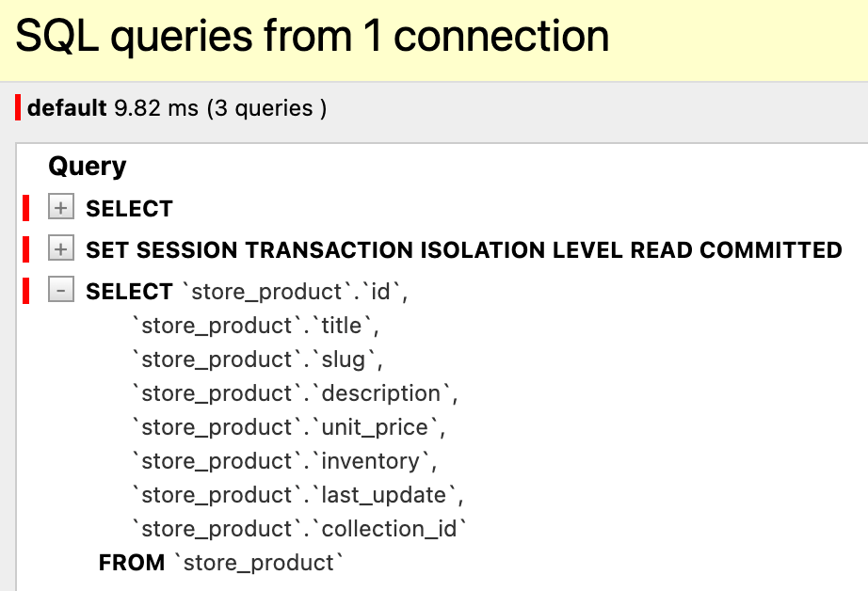Click the FROM store_product clause
The image size is (868, 591).
click(x=221, y=563)
